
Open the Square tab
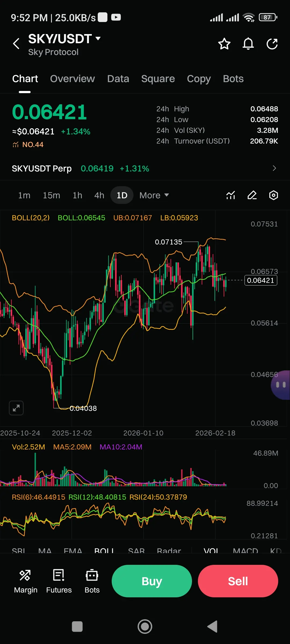click(x=158, y=79)
